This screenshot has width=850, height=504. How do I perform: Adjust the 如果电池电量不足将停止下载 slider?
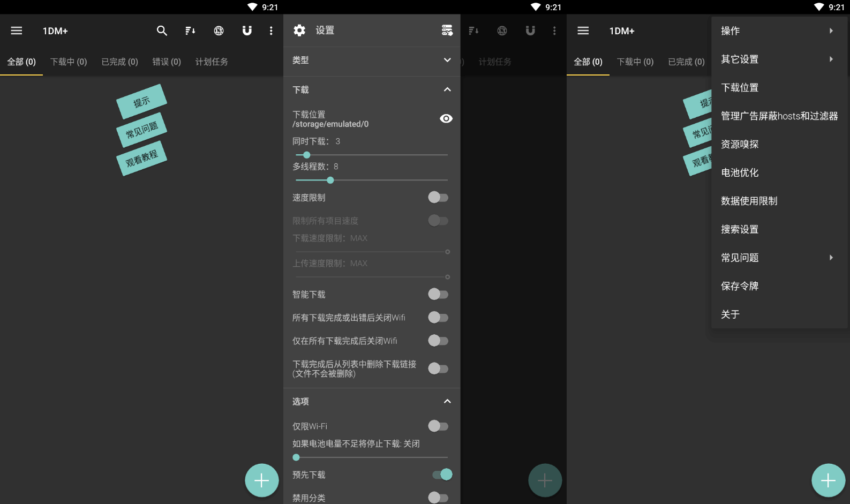pos(371,457)
